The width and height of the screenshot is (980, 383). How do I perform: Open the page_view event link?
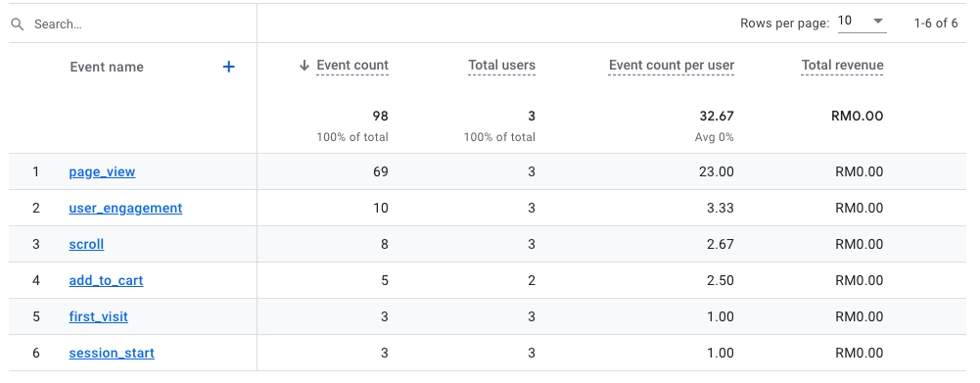102,171
